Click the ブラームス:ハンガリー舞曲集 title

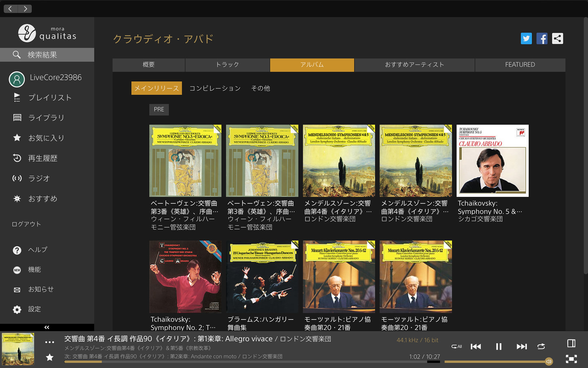(x=261, y=323)
